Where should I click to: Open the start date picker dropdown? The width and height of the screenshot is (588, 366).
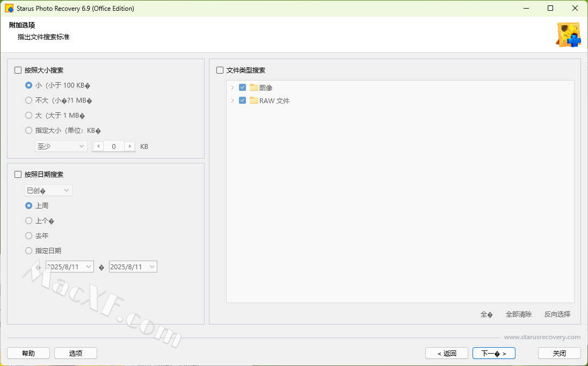[89, 267]
